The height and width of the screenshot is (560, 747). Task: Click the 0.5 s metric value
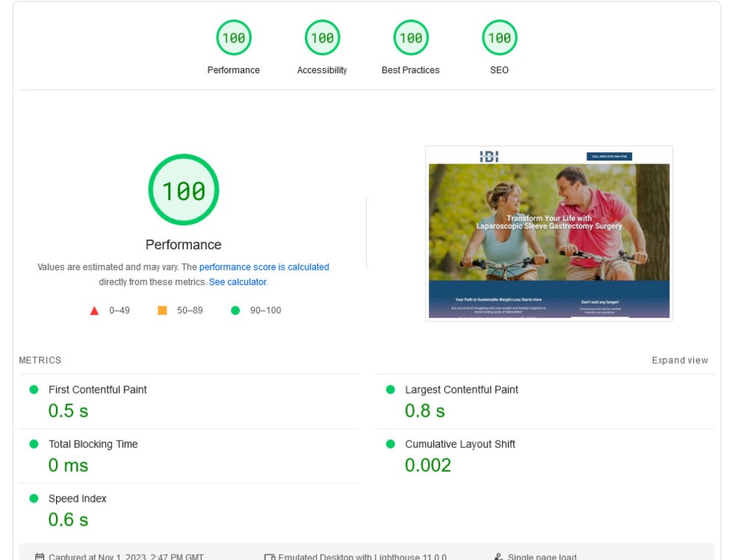(68, 411)
